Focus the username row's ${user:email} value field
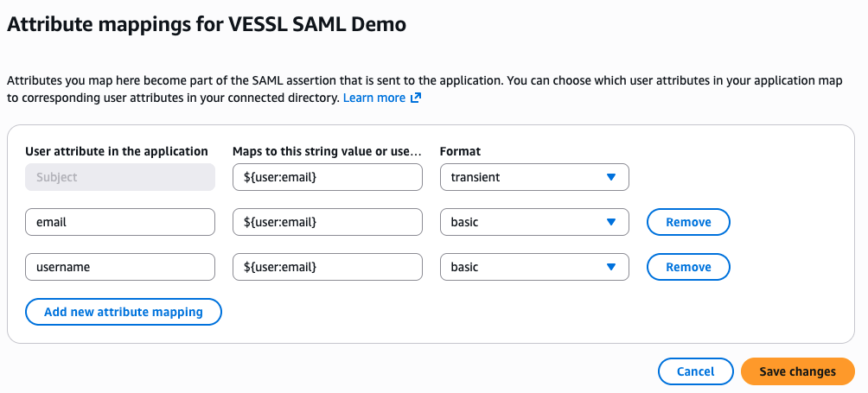Screen dimensions: 868x393 point(327,267)
